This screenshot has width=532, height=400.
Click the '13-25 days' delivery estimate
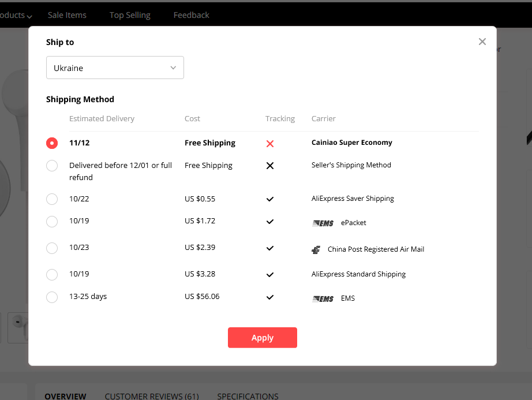(x=88, y=297)
